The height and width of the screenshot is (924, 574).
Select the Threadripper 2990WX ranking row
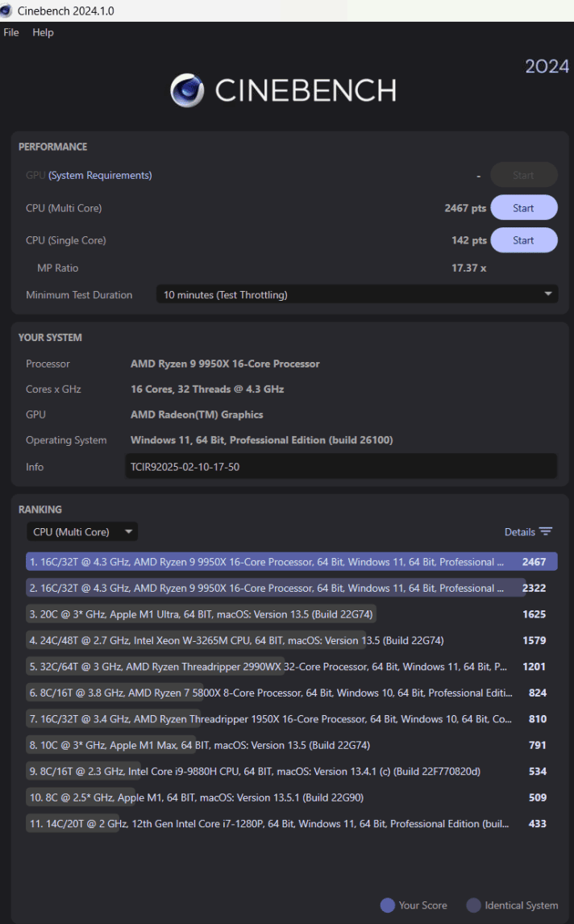point(292,667)
